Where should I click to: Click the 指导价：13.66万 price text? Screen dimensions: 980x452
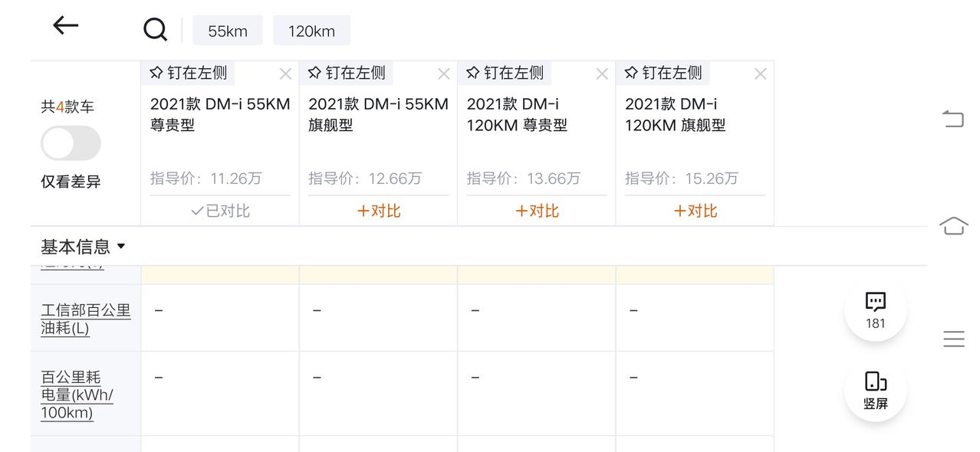(x=524, y=179)
